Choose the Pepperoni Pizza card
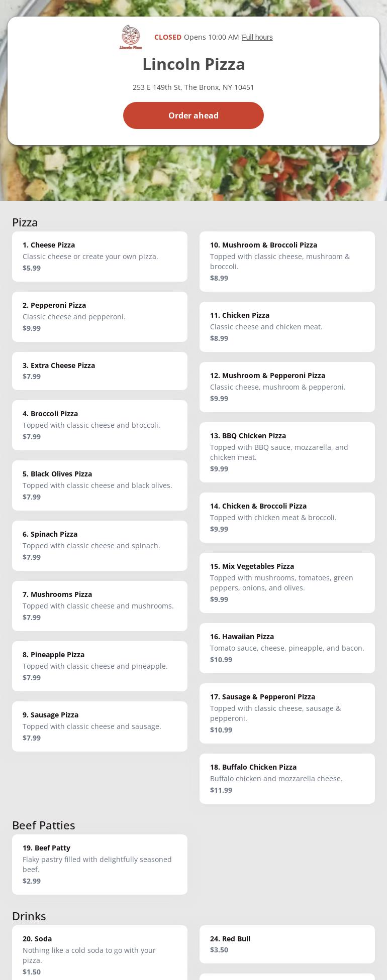The image size is (387, 980). pyautogui.click(x=100, y=316)
